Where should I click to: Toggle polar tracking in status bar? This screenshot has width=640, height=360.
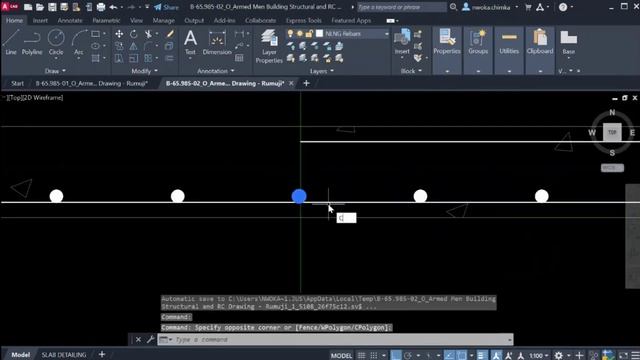[x=408, y=356]
